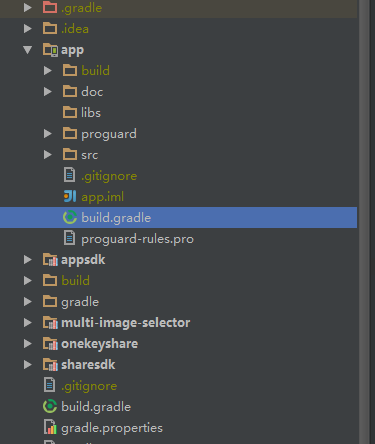This screenshot has height=444, width=375.
Task: Click the gradle icon of selected build.gradle
Action: pos(70,217)
